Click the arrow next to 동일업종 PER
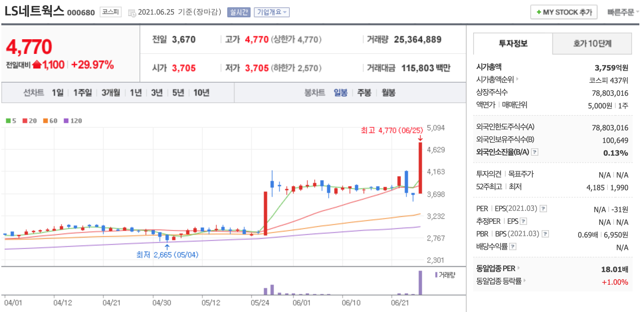Viewport: 644px width, 312px height. point(518,268)
